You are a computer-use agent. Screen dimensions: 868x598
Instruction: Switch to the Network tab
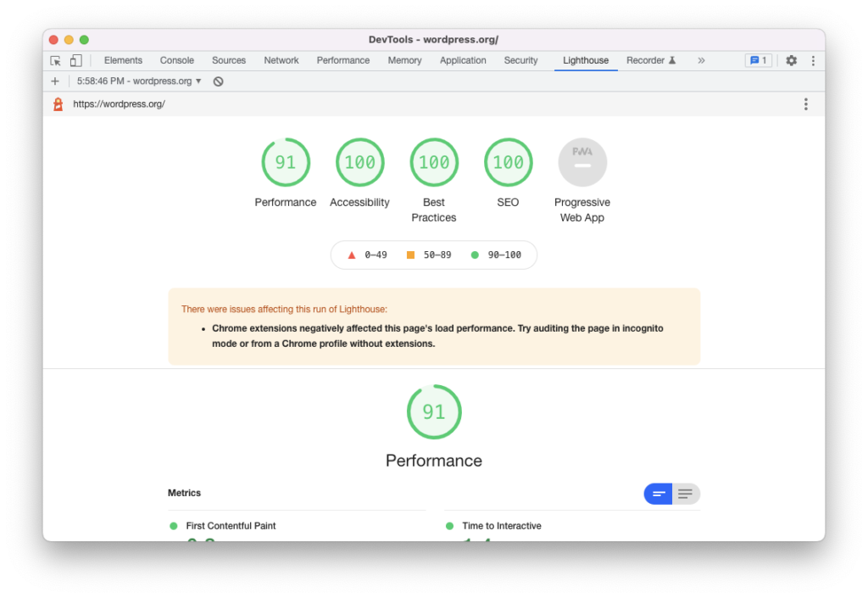tap(281, 61)
